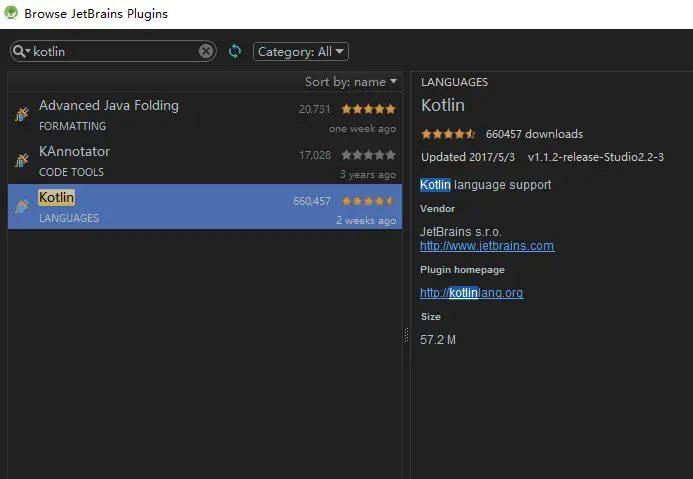Click the Android Studio window icon
The width and height of the screenshot is (693, 479).
tap(11, 13)
